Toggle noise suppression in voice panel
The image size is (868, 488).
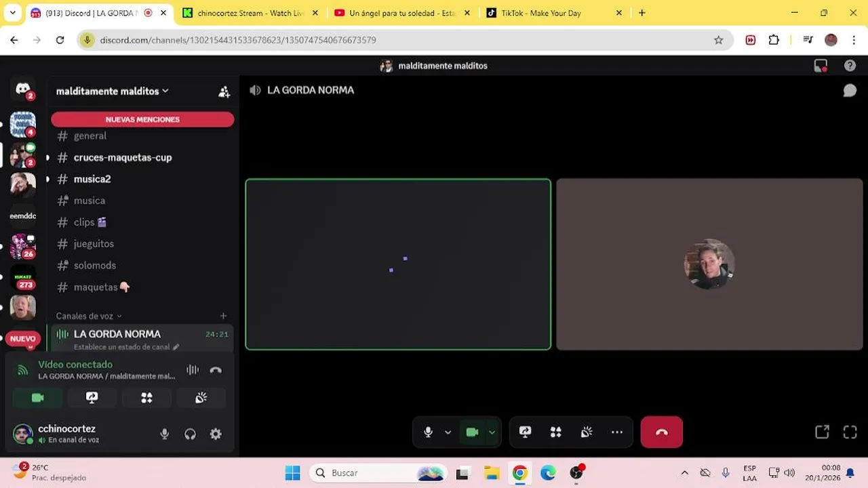[193, 370]
